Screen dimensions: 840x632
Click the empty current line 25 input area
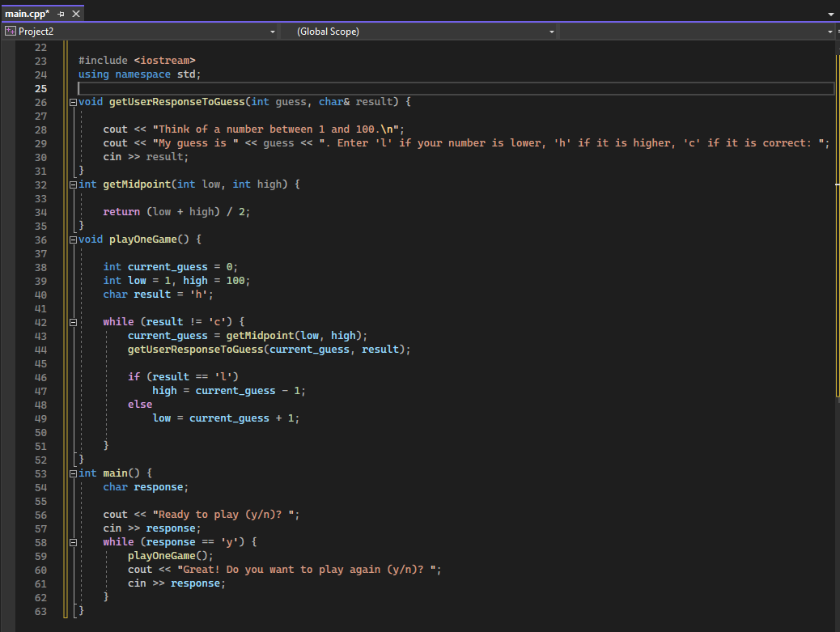456,88
